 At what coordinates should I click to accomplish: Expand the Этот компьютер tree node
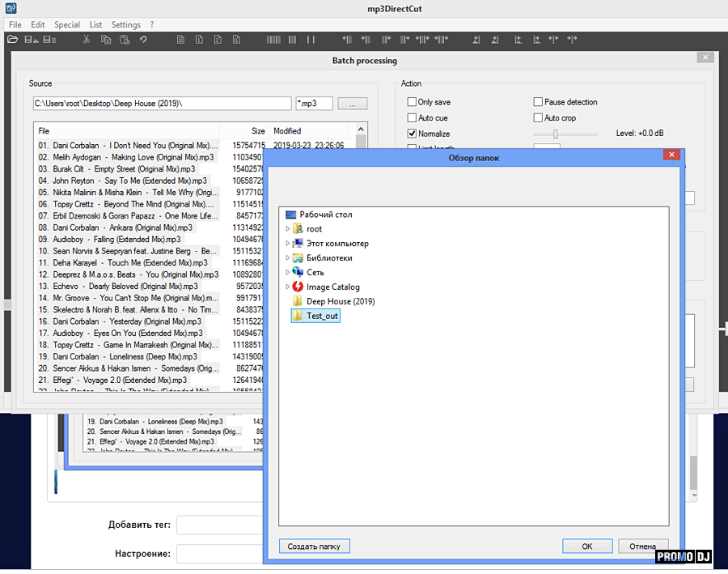(x=287, y=244)
